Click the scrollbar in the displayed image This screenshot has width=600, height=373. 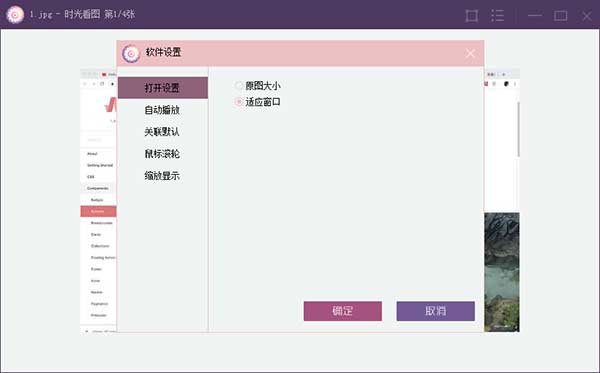tap(518, 129)
